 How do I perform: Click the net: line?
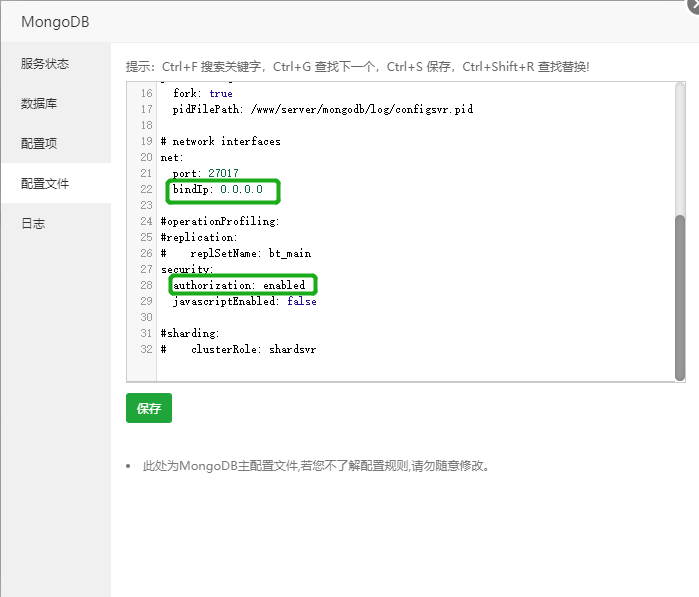pos(172,157)
